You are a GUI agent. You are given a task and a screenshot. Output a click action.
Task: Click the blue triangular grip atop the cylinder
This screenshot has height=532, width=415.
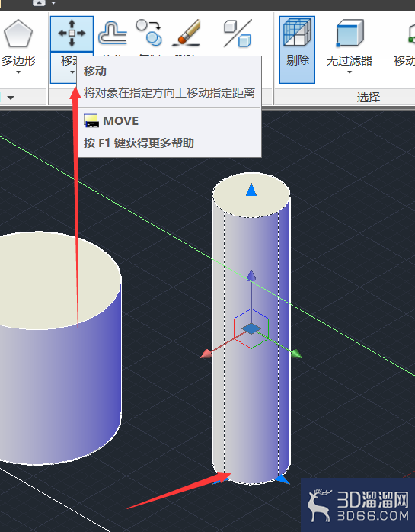click(251, 190)
